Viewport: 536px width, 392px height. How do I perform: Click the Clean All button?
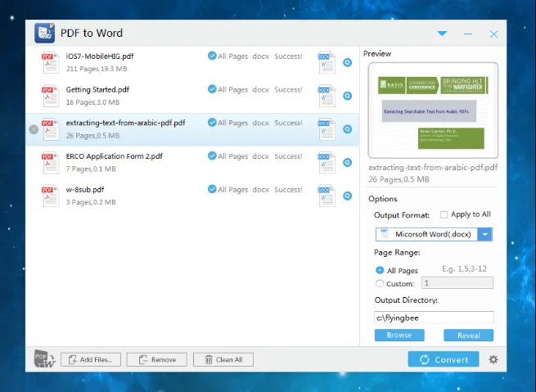pyautogui.click(x=223, y=359)
